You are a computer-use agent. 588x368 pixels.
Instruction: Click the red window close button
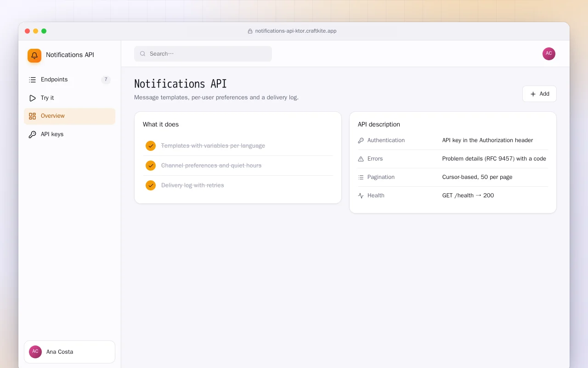click(28, 31)
